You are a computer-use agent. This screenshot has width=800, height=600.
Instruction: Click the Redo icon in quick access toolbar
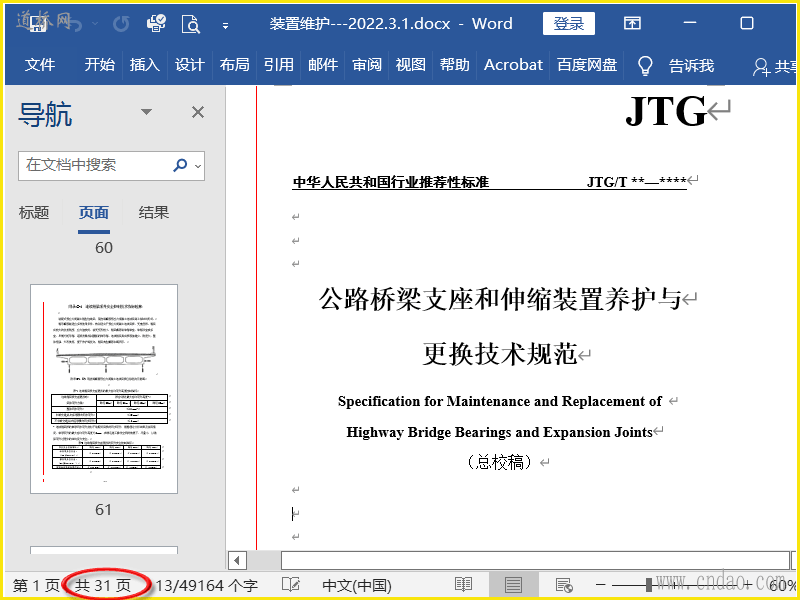coord(121,24)
